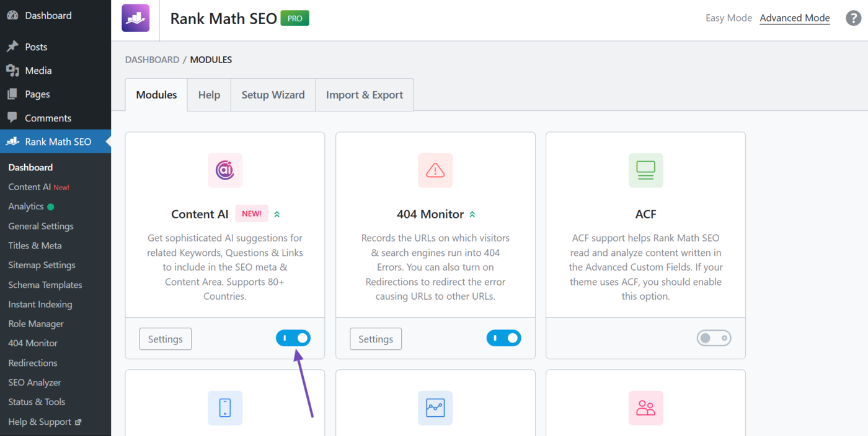
Task: Open Content AI module Settings
Action: (x=165, y=338)
